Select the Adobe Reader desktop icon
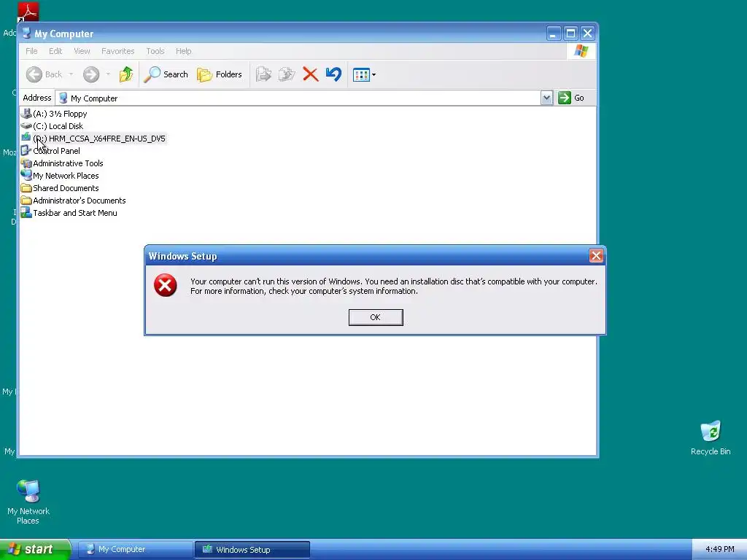Viewport: 747px width, 560px height. pyautogui.click(x=28, y=12)
